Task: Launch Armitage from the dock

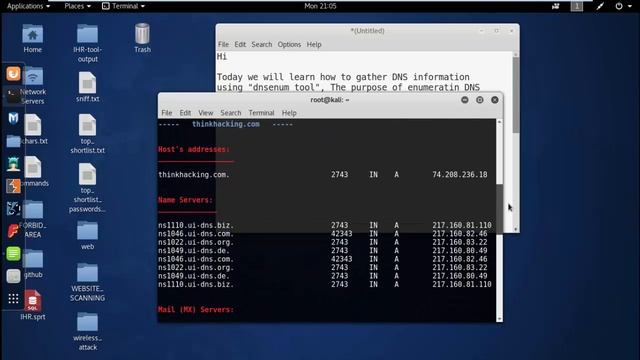Action: click(x=13, y=164)
